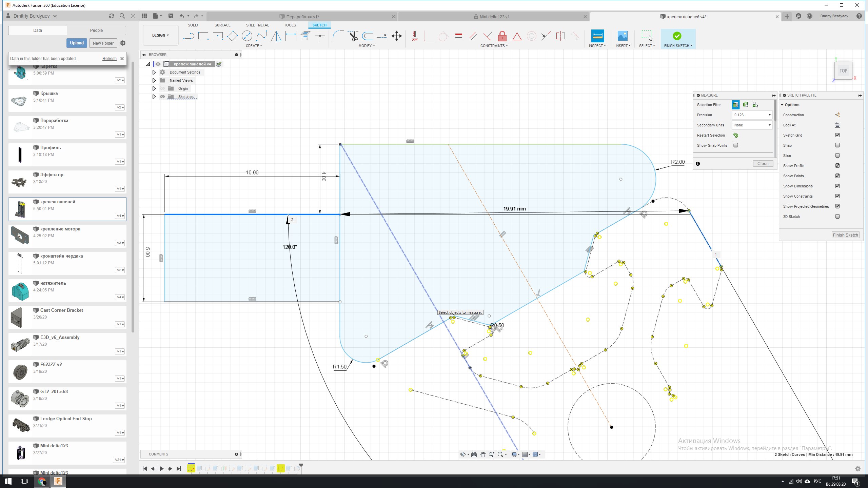Image resolution: width=868 pixels, height=488 pixels.
Task: Enable Show Snap Points checkbox
Action: [x=735, y=145]
